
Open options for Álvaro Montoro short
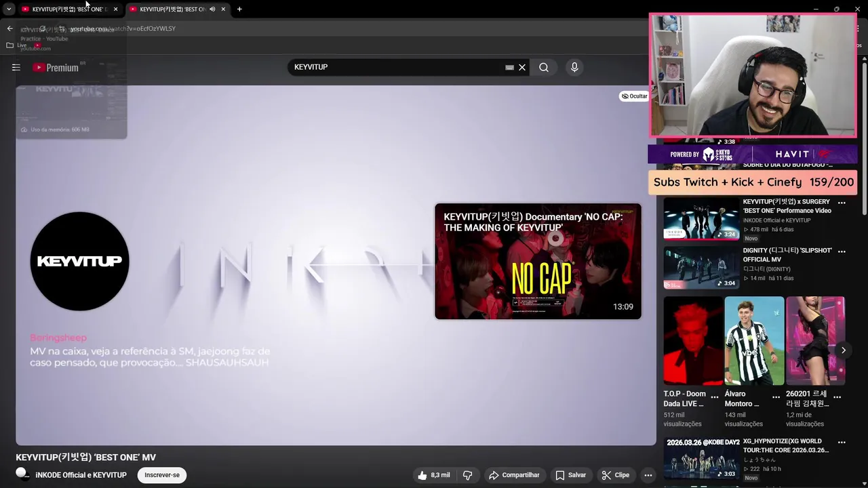click(x=776, y=397)
